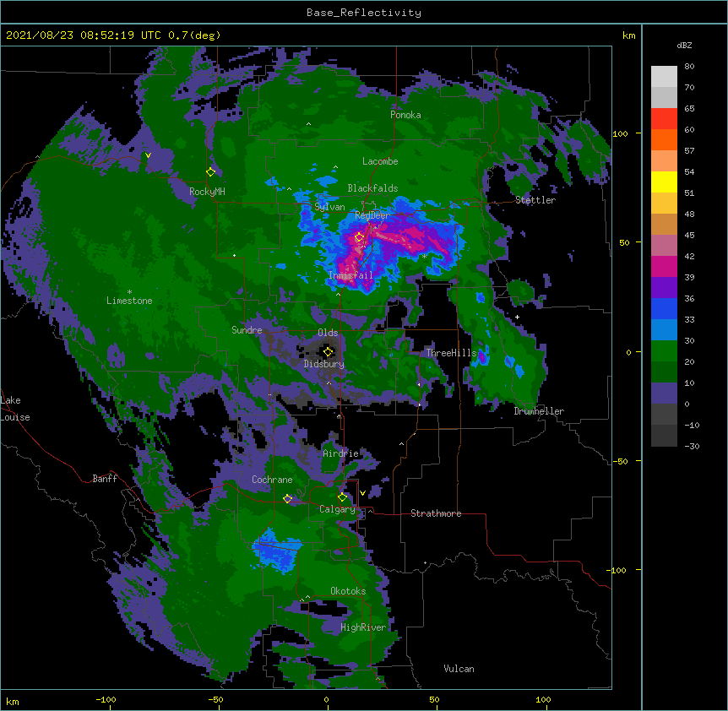The image size is (728, 711).
Task: Click the -50 tick label on the right distance axis
Action: (620, 461)
